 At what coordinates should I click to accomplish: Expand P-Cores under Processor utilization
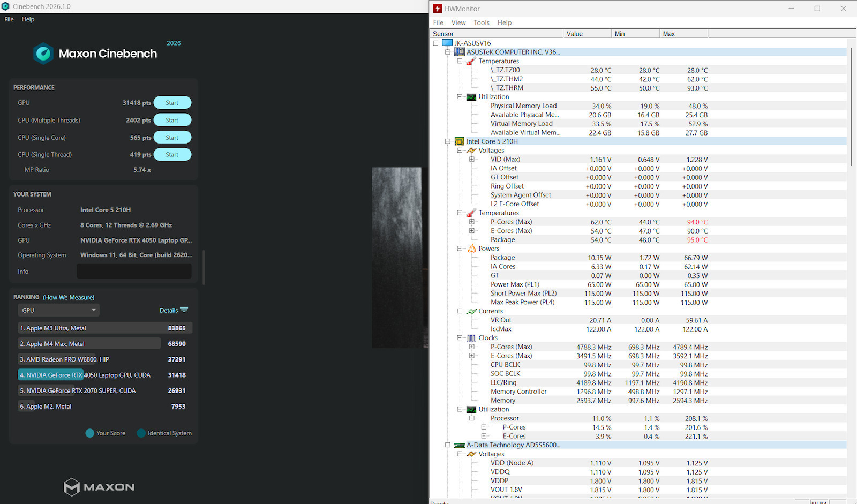tap(484, 427)
